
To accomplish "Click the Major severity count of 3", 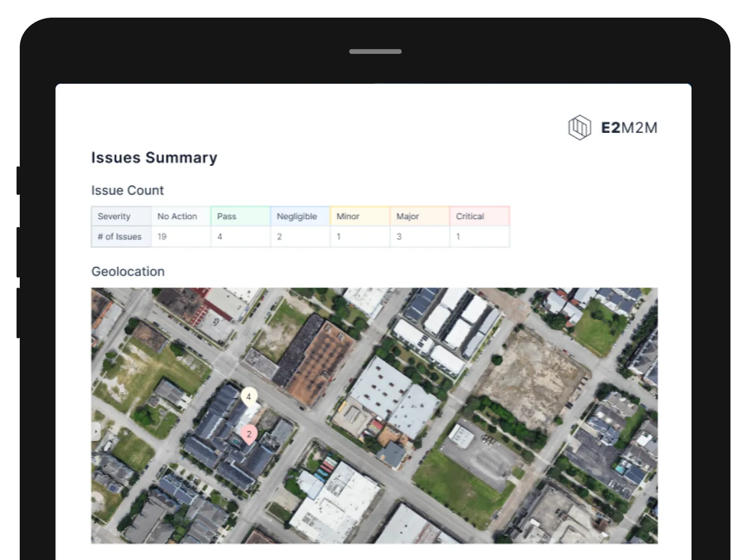I will pyautogui.click(x=399, y=236).
